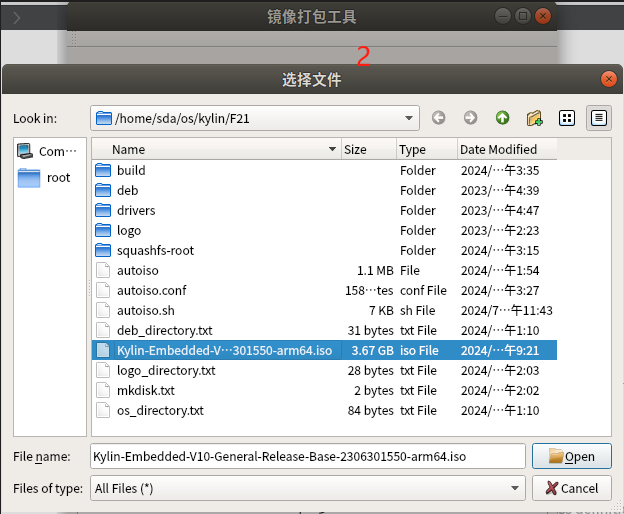624x514 pixels.
Task: Close the 选择文件 dialog
Action: 608,79
